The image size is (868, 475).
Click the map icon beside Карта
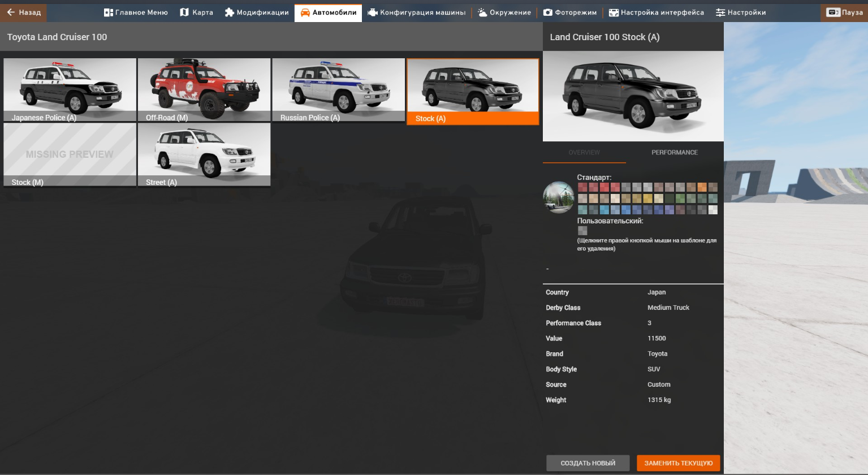click(184, 12)
